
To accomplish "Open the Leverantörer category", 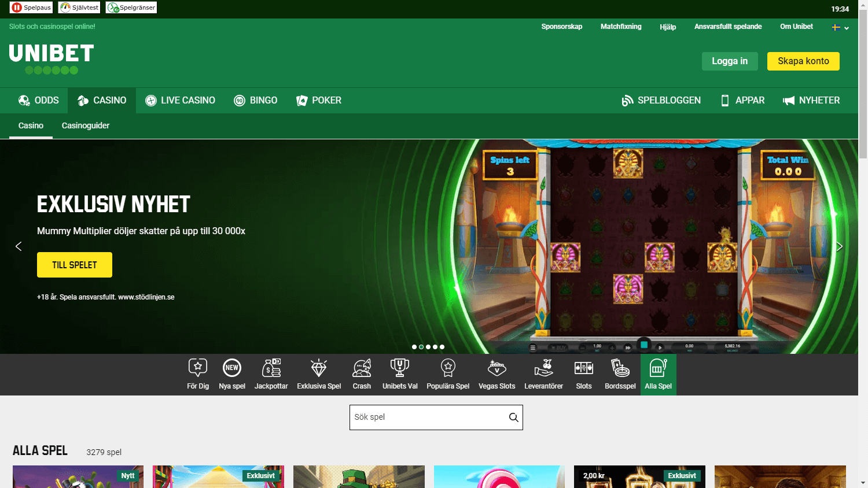I will pos(543,375).
